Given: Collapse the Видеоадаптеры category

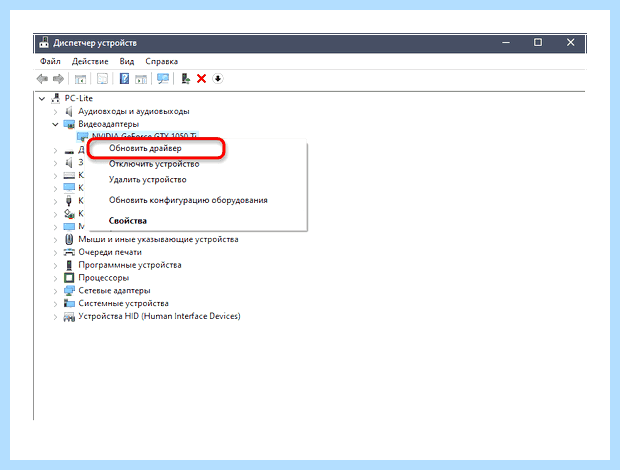Looking at the screenshot, I should tap(55, 124).
